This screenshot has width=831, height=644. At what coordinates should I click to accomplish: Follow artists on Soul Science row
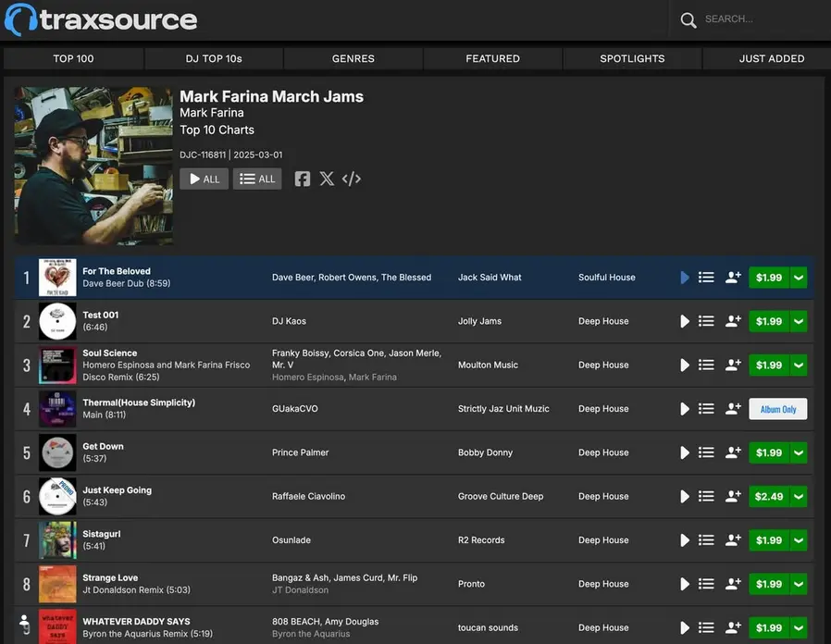[x=733, y=365]
